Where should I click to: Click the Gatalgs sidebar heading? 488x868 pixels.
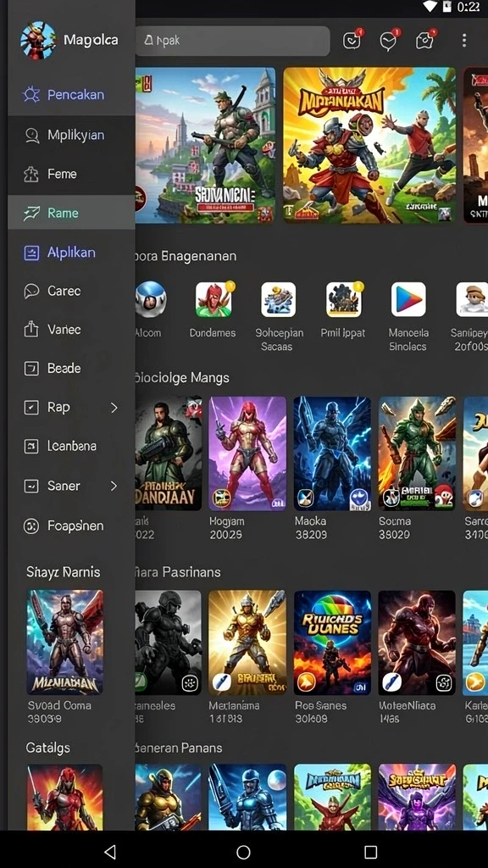tap(48, 748)
